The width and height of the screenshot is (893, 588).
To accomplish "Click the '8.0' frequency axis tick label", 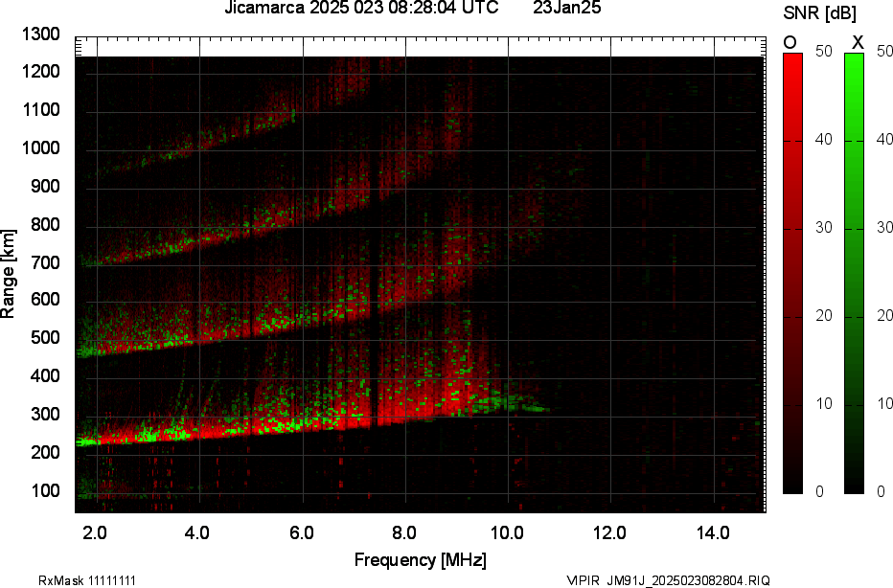I will [403, 533].
